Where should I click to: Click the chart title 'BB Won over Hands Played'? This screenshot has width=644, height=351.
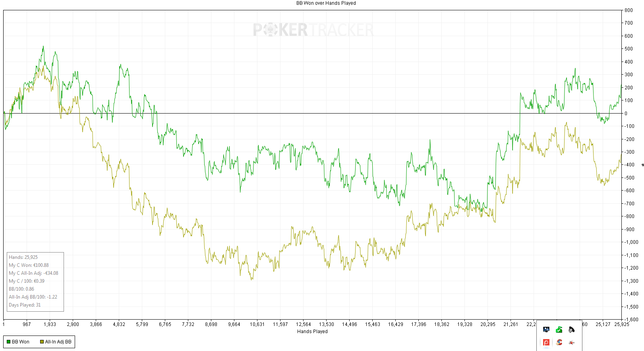coord(326,3)
